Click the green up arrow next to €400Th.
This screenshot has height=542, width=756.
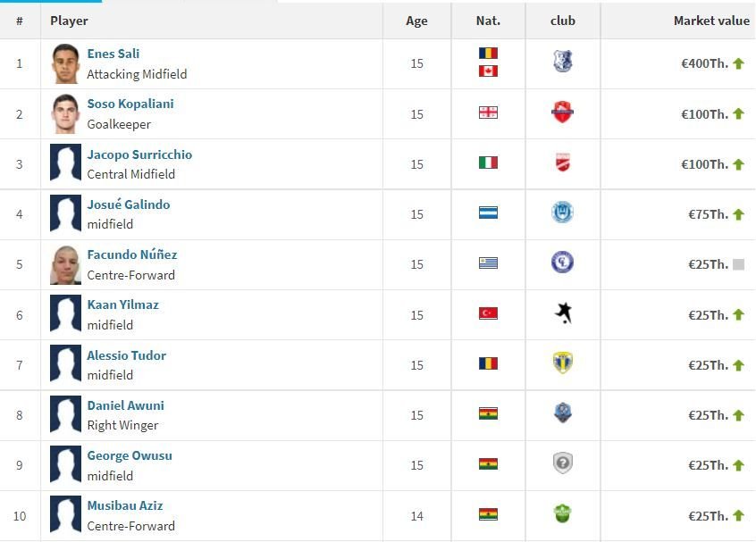[738, 63]
